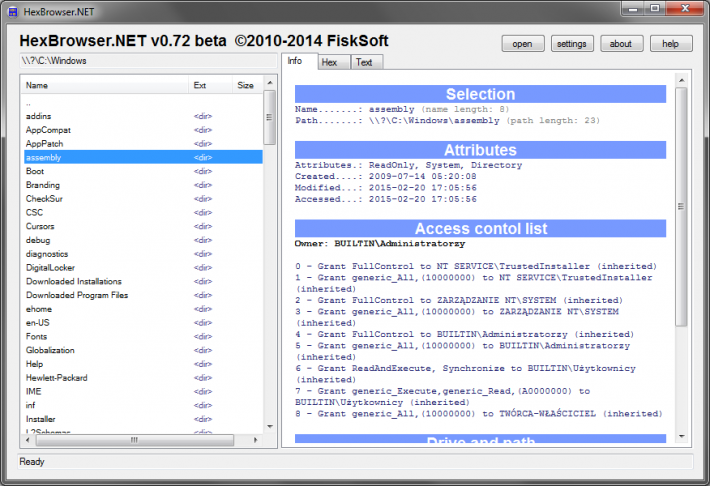Viewport: 710px width, 486px height.
Task: Select the debug folder
Action: [x=143, y=240]
